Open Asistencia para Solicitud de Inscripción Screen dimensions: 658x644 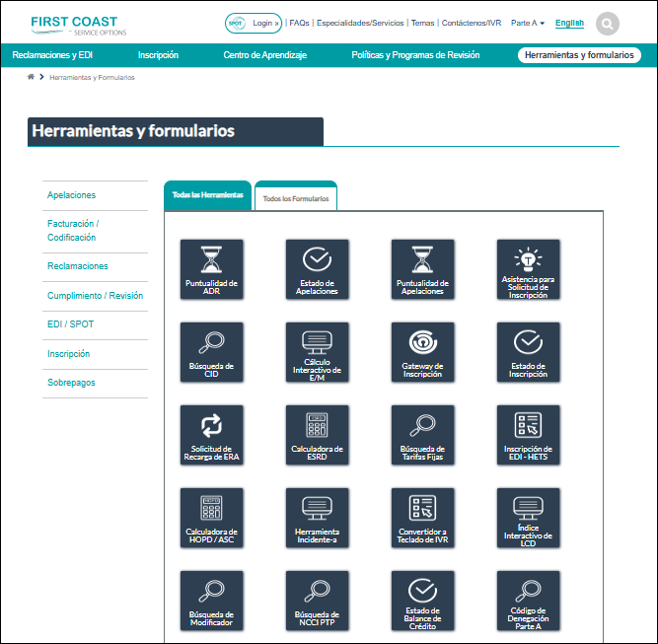pyautogui.click(x=528, y=268)
